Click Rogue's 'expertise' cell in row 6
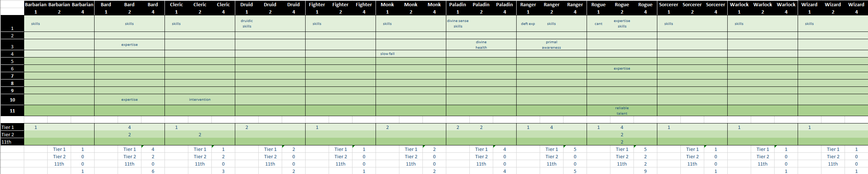The height and width of the screenshot is (174, 868). [622, 69]
